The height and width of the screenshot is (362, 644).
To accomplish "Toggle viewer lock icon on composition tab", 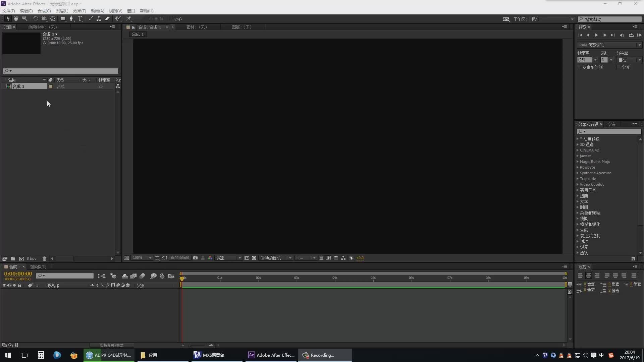I will point(133,27).
